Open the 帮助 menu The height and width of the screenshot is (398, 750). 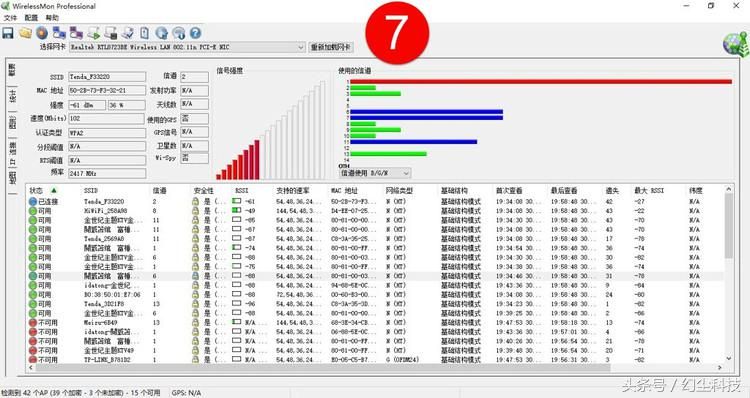52,18
